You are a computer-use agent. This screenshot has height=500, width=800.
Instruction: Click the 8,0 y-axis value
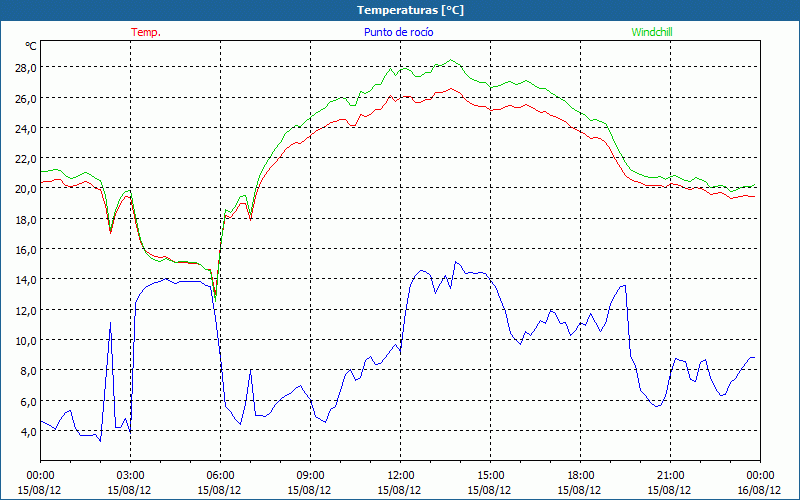tap(28, 371)
